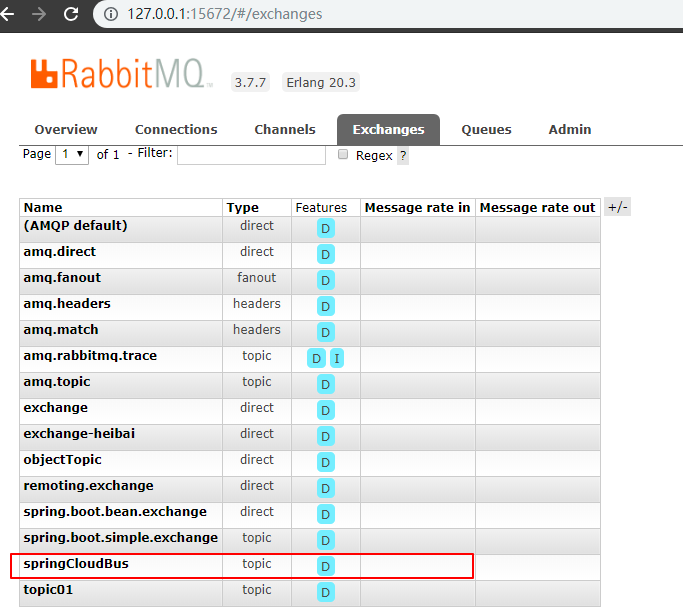Click the D feature badge for amq.fanout

pyautogui.click(x=325, y=280)
